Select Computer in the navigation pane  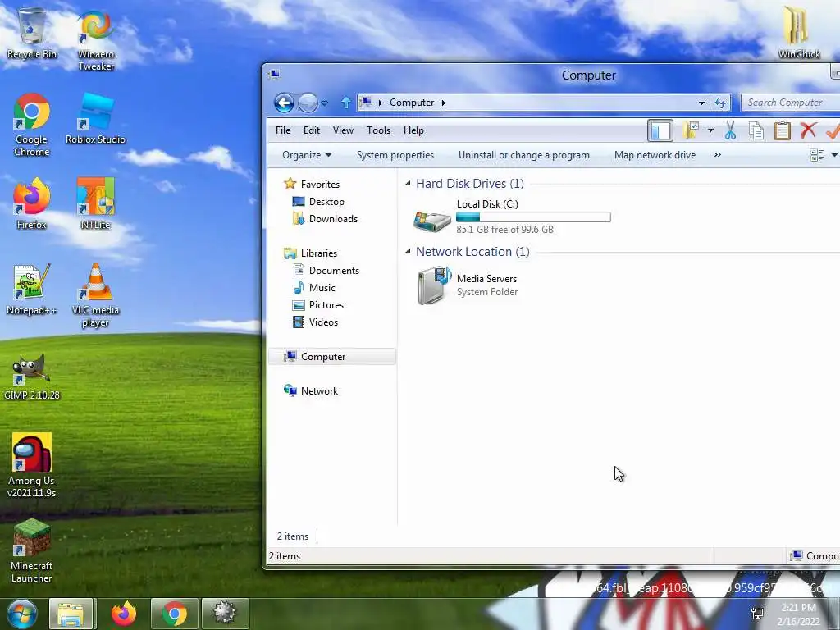(x=332, y=357)
